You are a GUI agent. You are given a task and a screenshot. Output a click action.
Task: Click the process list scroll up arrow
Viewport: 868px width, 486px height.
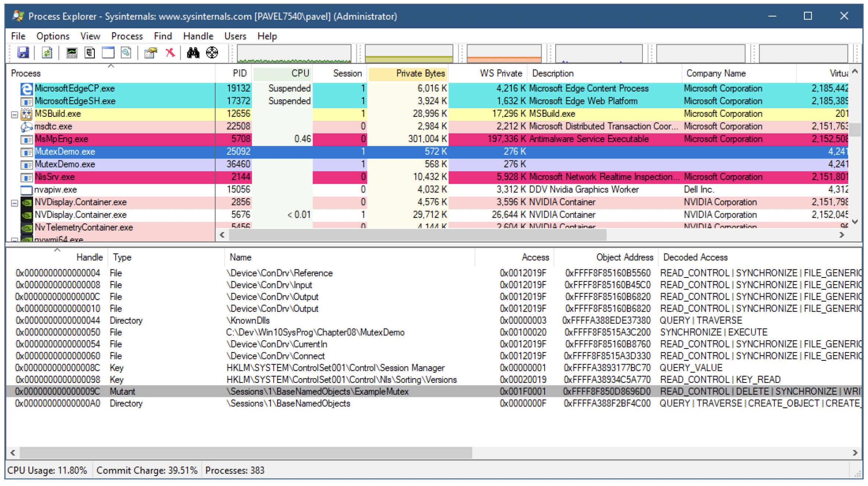[855, 72]
